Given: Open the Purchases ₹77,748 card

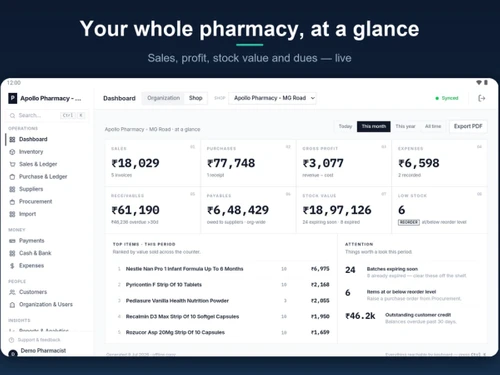Looking at the screenshot, I should 248,163.
